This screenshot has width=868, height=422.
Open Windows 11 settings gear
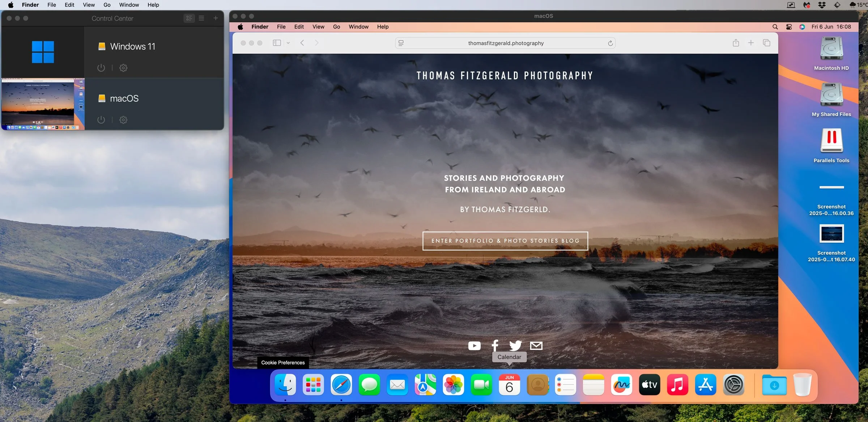pyautogui.click(x=123, y=68)
